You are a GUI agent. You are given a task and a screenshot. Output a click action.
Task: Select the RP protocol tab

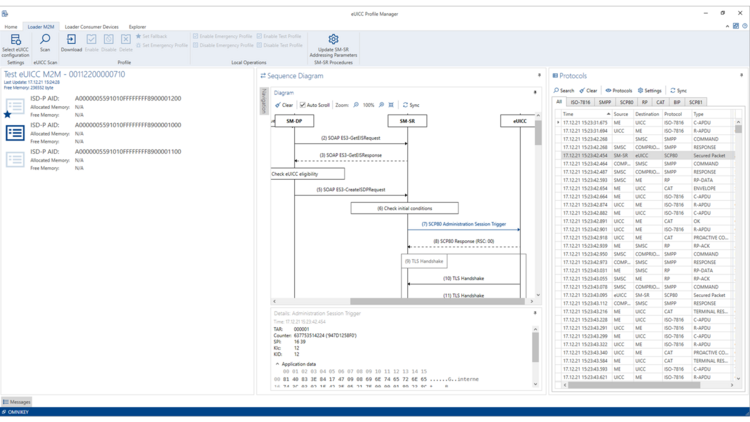644,102
